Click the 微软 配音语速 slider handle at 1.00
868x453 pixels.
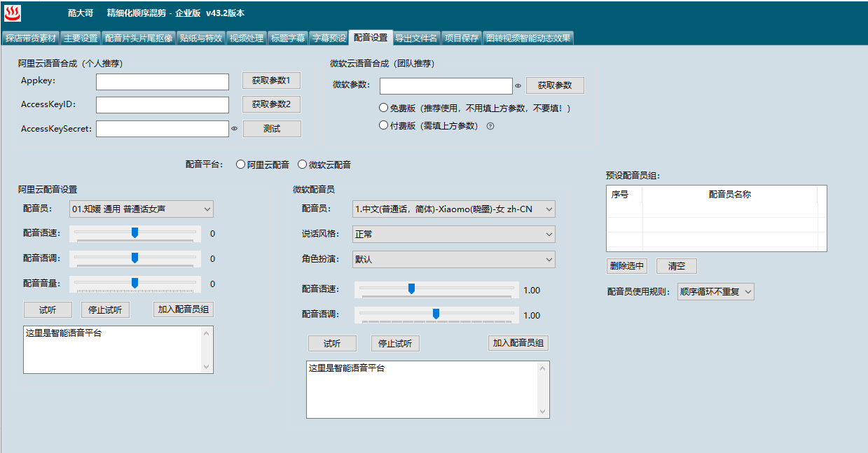[411, 288]
